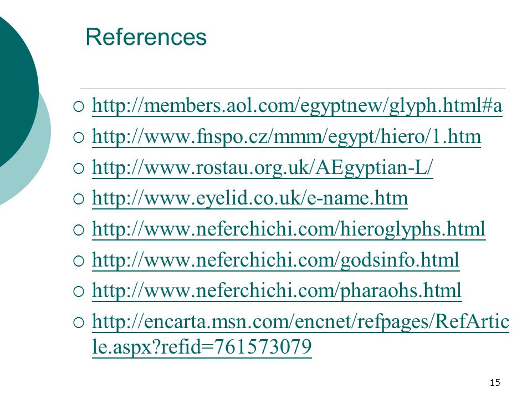
Task: Select the bullet circle beside the eyelid.co.uk link
Action: tap(78, 199)
